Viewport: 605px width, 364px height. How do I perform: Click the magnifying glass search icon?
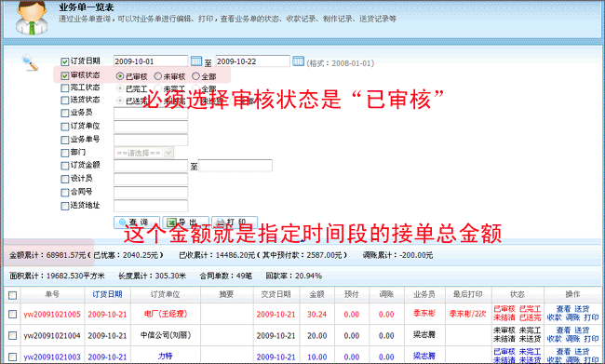click(x=30, y=62)
